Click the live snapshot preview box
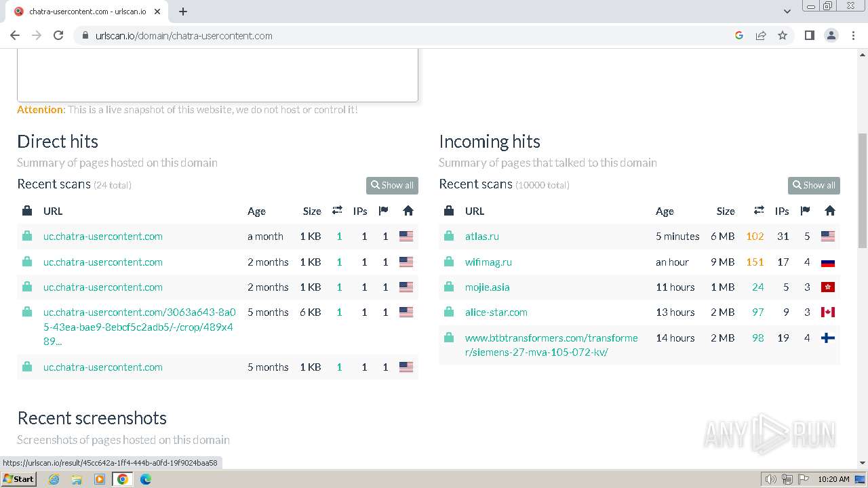This screenshot has height=488, width=868. point(218,75)
